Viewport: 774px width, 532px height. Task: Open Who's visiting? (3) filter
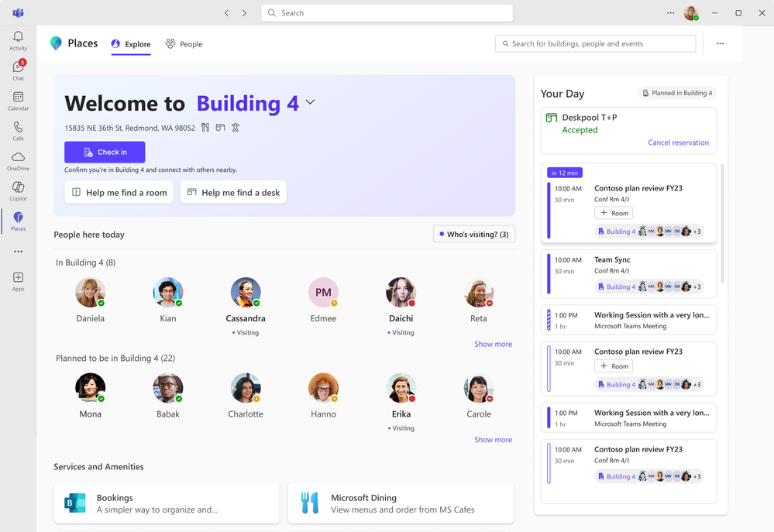pyautogui.click(x=474, y=235)
